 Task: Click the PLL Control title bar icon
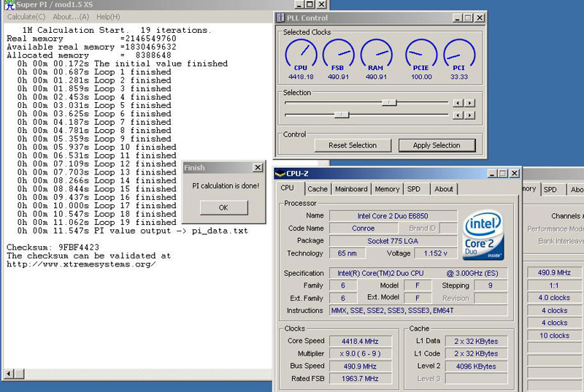pyautogui.click(x=282, y=18)
